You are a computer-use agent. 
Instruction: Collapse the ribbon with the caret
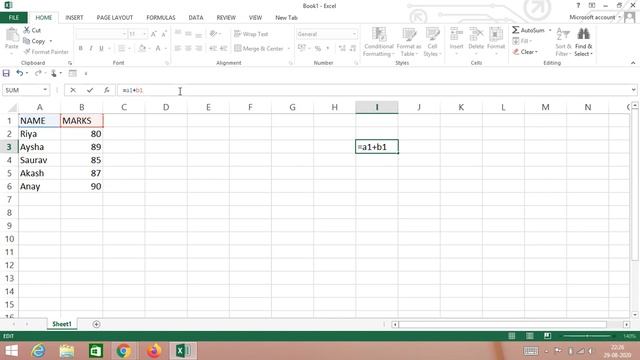pyautogui.click(x=633, y=63)
